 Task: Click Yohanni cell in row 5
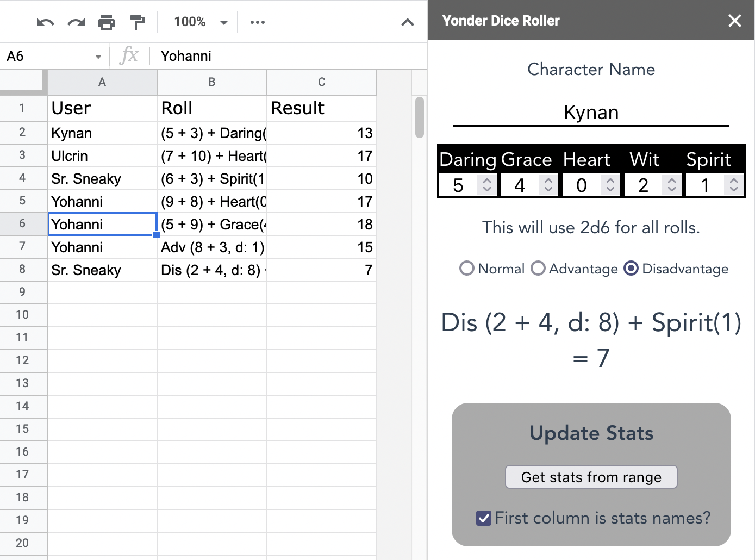click(102, 201)
